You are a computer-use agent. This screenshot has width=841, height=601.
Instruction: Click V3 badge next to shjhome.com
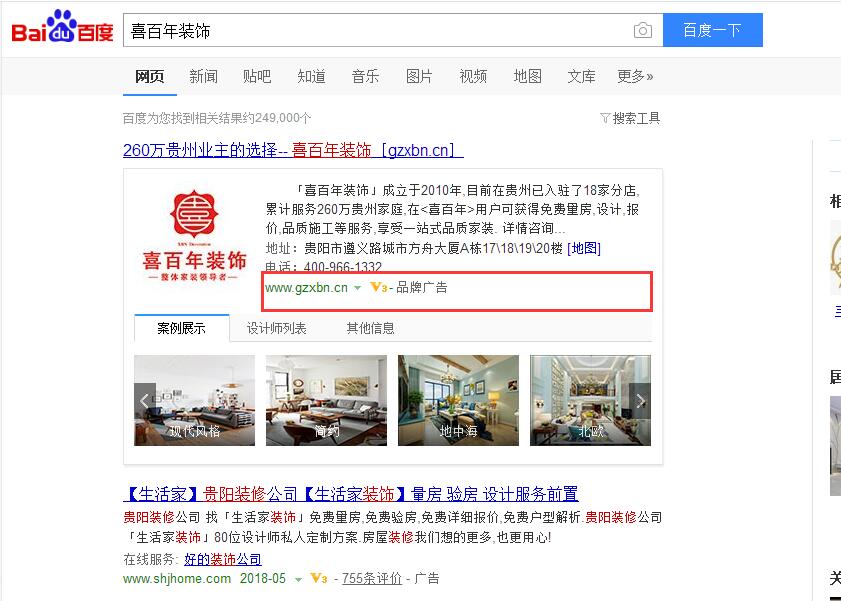coord(319,578)
